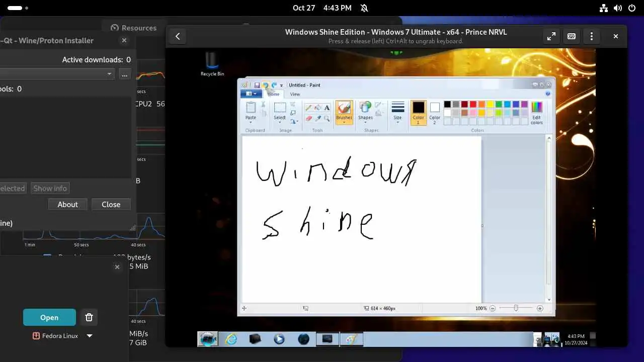Viewport: 644px width, 362px height.
Task: Click the Show info button
Action: click(x=50, y=188)
